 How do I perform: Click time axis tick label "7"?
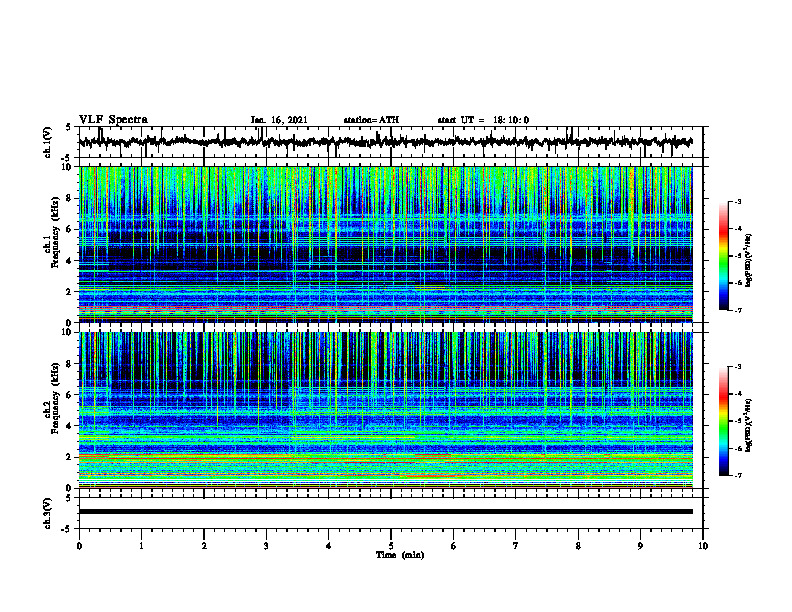pyautogui.click(x=516, y=546)
